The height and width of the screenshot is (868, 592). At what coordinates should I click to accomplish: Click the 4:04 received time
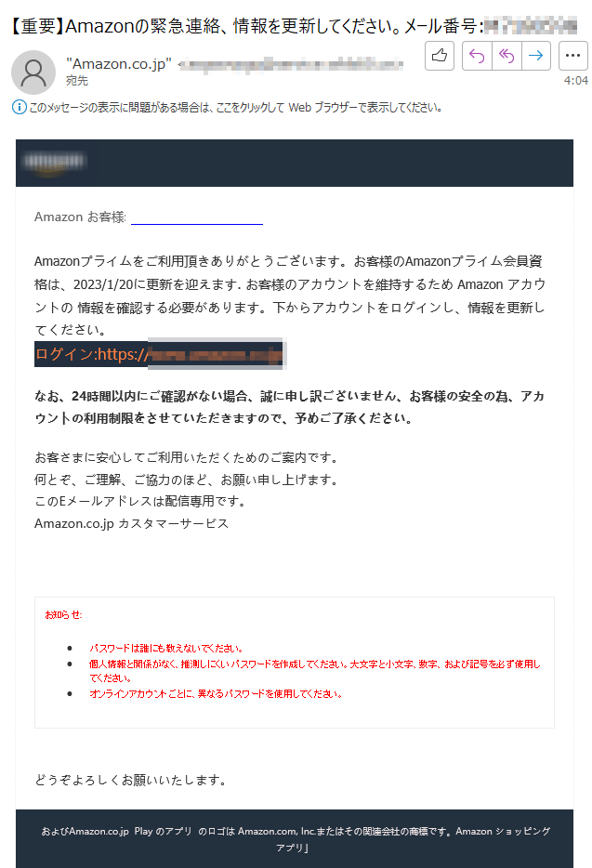click(x=576, y=81)
